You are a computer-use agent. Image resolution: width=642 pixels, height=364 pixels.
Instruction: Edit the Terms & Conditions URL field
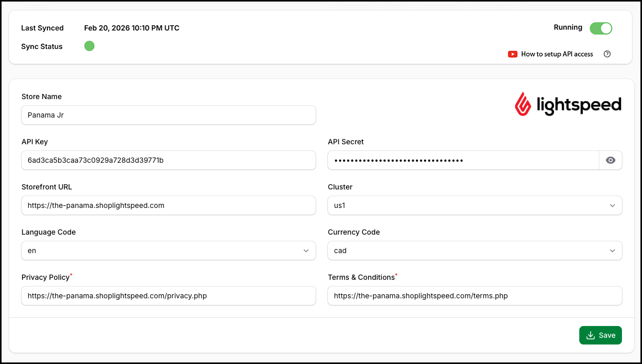pyautogui.click(x=474, y=296)
